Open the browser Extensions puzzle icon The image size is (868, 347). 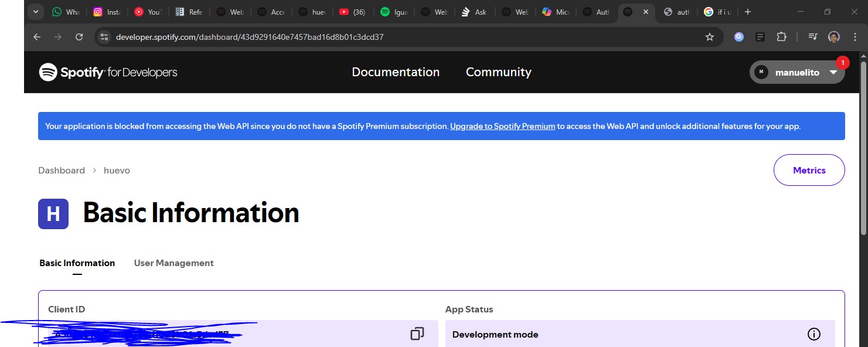tap(781, 37)
